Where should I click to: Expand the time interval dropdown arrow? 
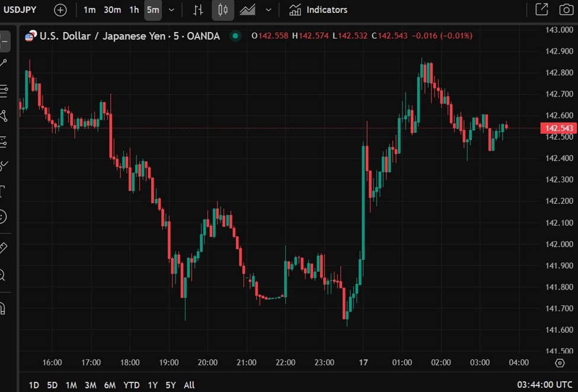point(171,10)
